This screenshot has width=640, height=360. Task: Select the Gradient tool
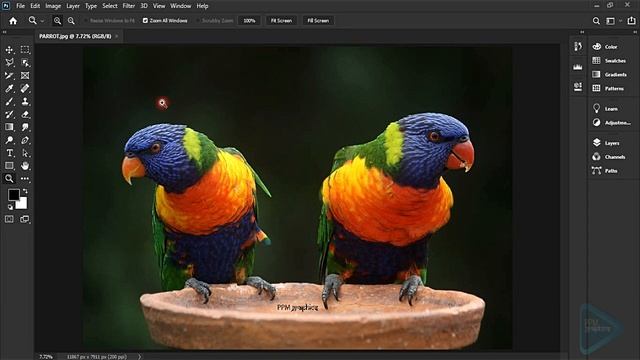pos(9,127)
